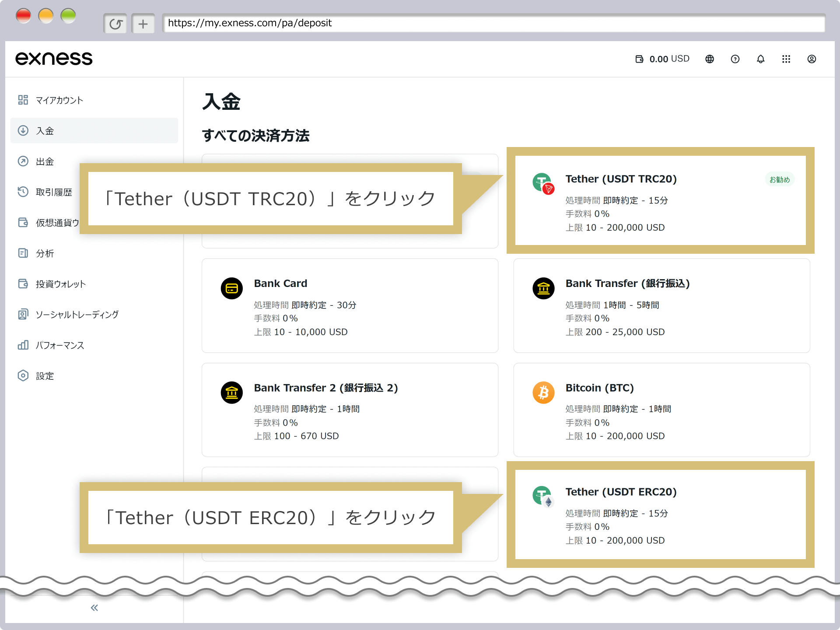The height and width of the screenshot is (630, 840).
Task: Click the ソーシャルトレーディング person icon
Action: click(23, 315)
